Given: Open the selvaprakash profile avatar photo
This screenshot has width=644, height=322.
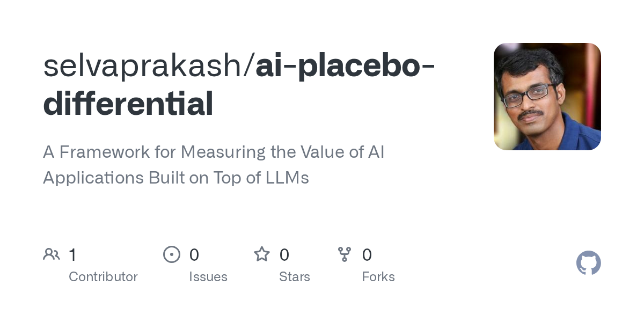Looking at the screenshot, I should click(547, 97).
